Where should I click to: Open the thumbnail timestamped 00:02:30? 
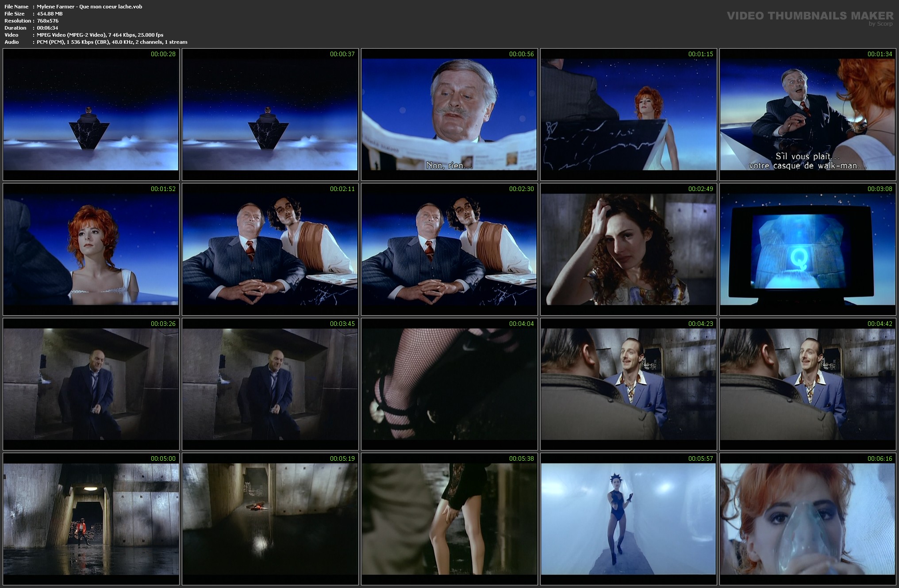449,249
